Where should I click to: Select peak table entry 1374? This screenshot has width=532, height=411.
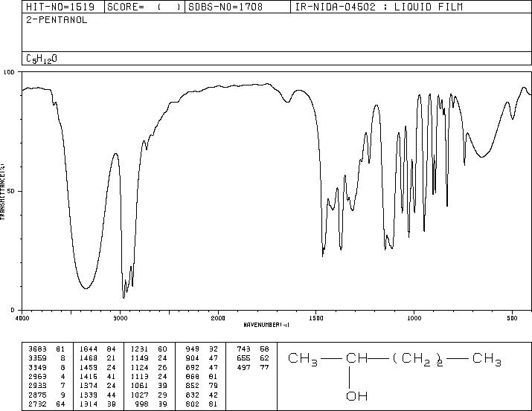(x=89, y=386)
